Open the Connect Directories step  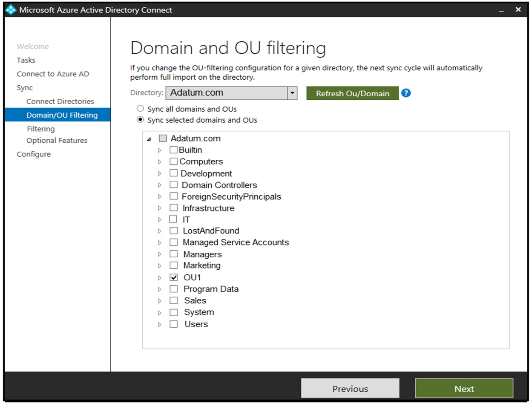pyautogui.click(x=60, y=101)
